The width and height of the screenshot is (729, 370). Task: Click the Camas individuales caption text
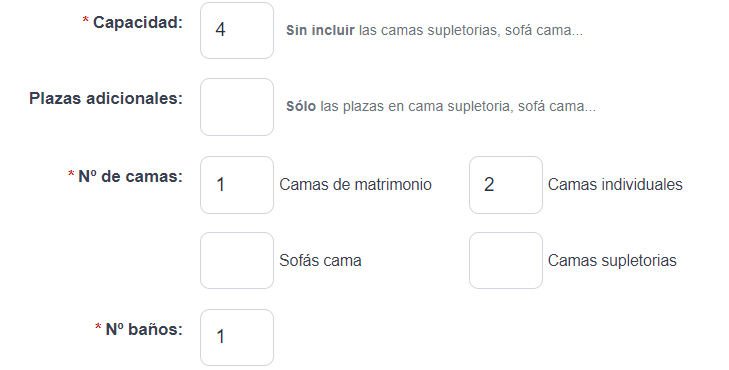click(x=615, y=185)
